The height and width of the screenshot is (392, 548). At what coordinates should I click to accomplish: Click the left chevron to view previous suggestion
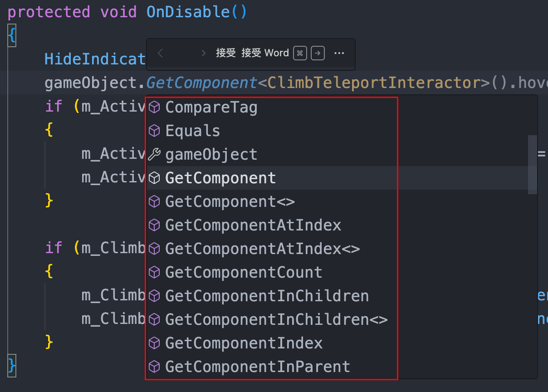[x=160, y=53]
